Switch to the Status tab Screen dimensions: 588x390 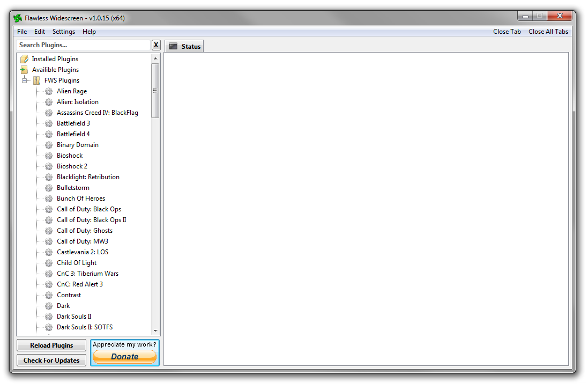[x=184, y=46]
